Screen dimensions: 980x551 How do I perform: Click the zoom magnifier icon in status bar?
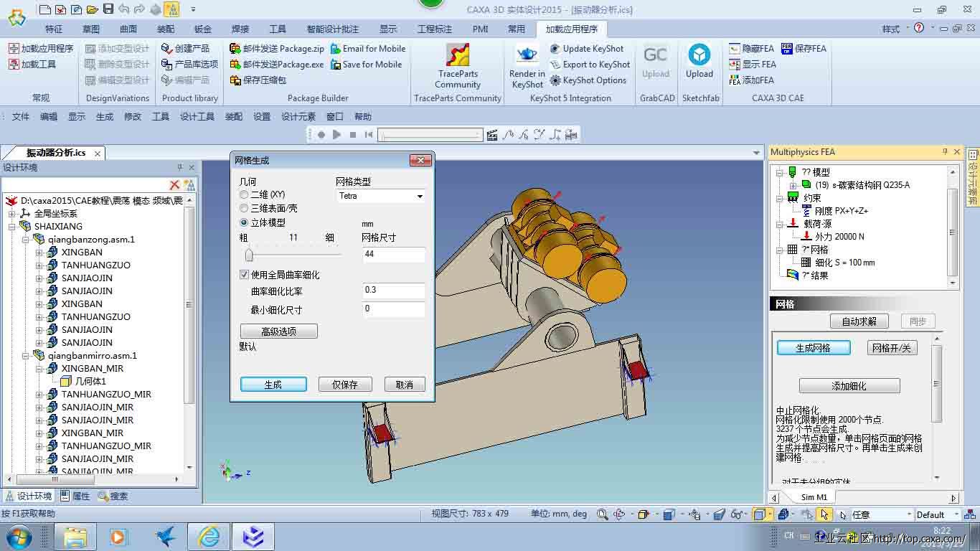pyautogui.click(x=602, y=514)
